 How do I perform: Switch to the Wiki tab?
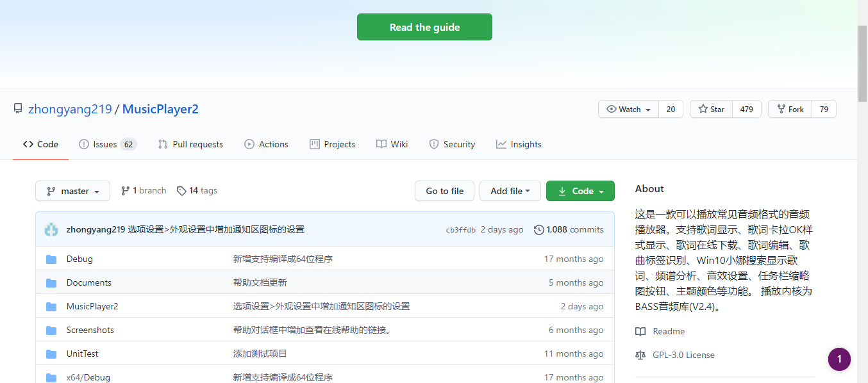(392, 144)
